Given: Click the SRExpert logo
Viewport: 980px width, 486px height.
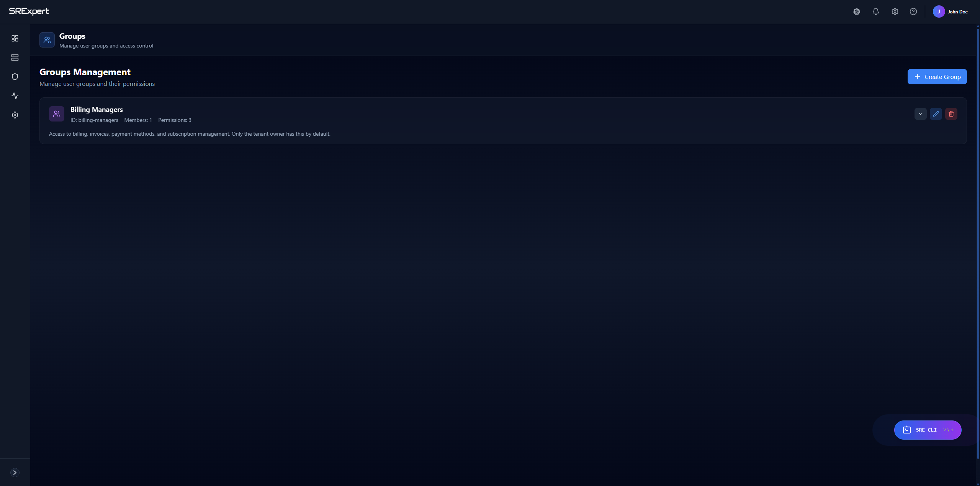Looking at the screenshot, I should click(x=29, y=11).
